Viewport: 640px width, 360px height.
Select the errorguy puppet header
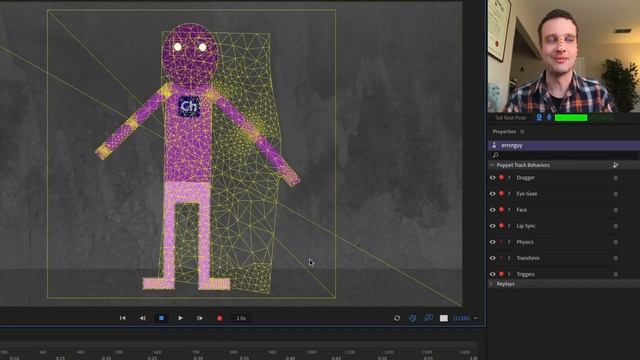click(564, 145)
